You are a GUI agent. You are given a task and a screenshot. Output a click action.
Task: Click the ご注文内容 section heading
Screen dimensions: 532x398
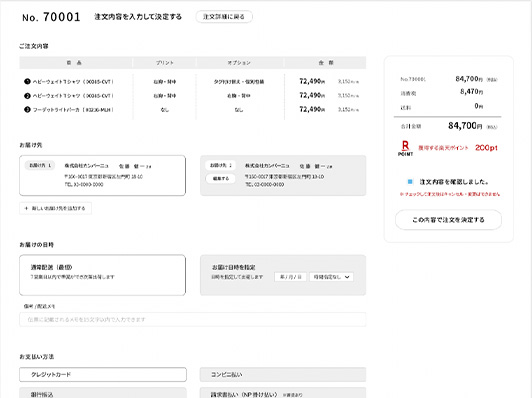point(34,46)
